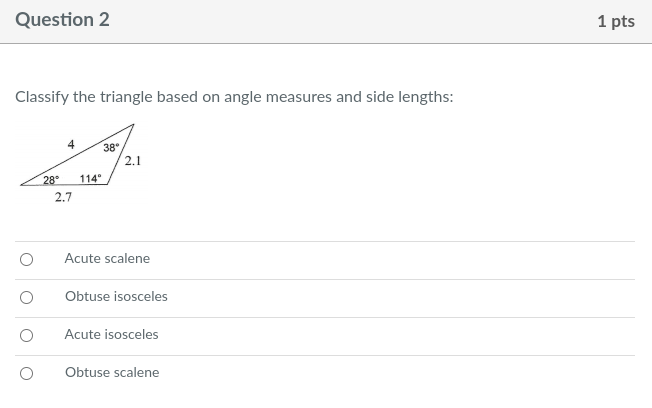Click the 'Acute scalene' answer text
The height and width of the screenshot is (408, 652).
point(107,259)
